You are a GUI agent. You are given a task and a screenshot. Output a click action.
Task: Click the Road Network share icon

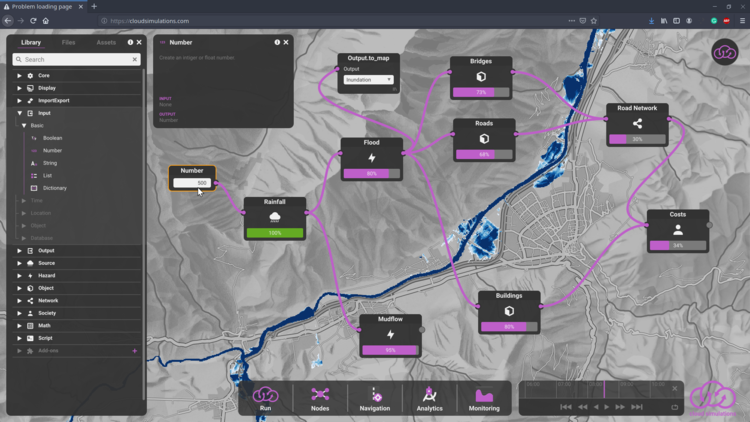(637, 123)
